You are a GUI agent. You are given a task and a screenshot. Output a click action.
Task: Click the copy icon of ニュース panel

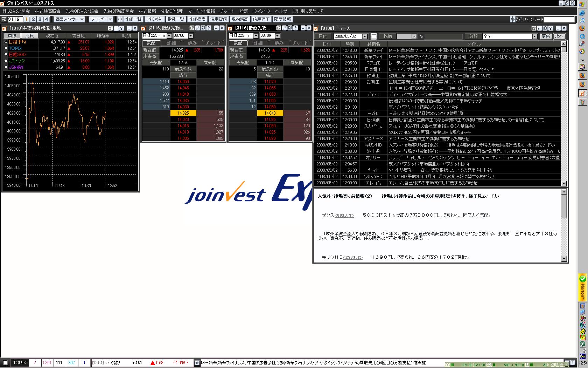point(545,28)
